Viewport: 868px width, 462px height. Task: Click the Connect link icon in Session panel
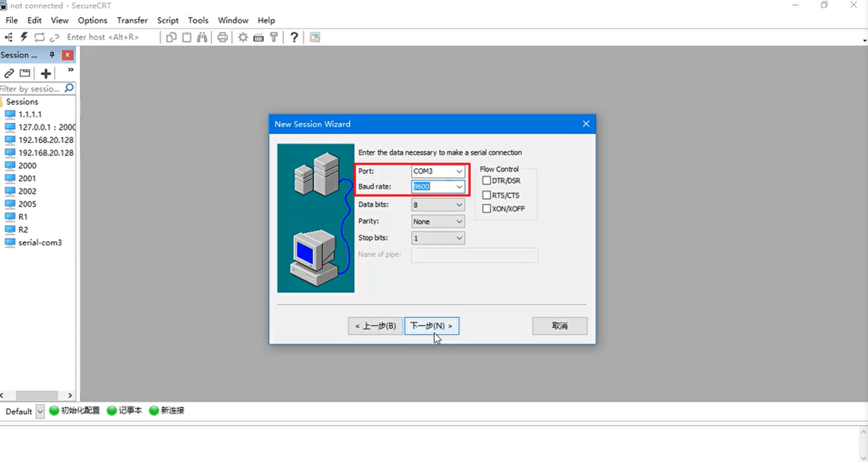tap(9, 73)
